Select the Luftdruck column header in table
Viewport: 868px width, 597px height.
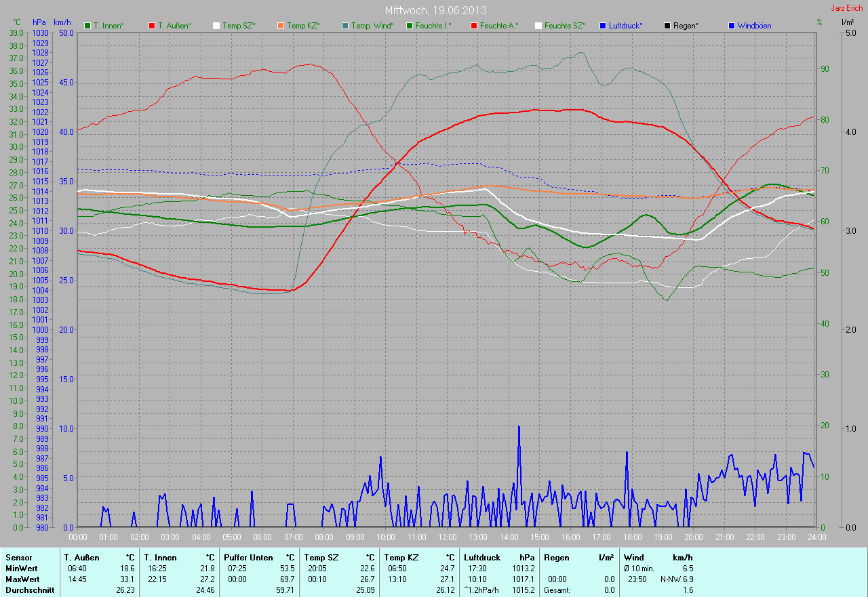(x=482, y=557)
